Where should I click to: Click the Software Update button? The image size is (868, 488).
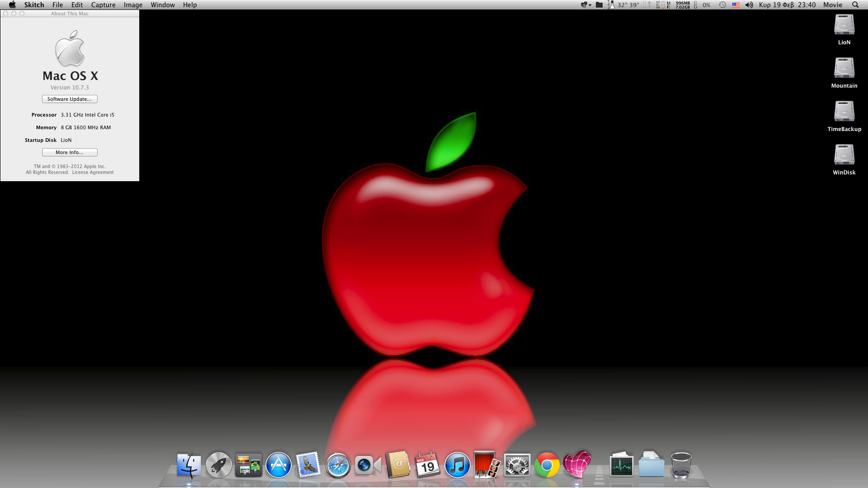click(70, 99)
